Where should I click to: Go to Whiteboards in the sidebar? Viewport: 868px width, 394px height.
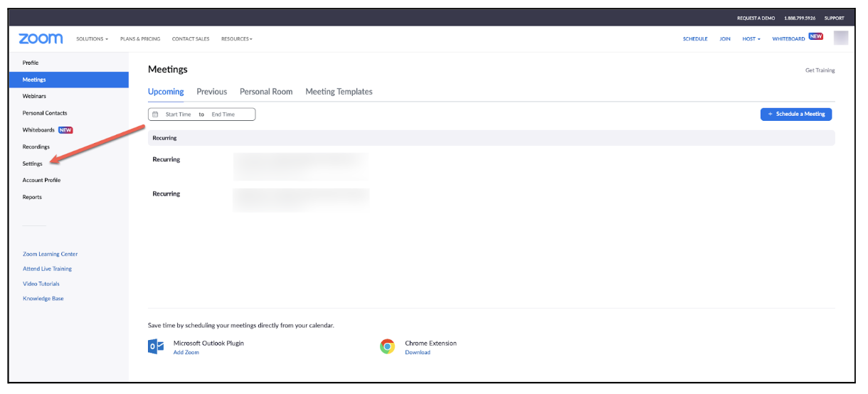[x=38, y=130]
